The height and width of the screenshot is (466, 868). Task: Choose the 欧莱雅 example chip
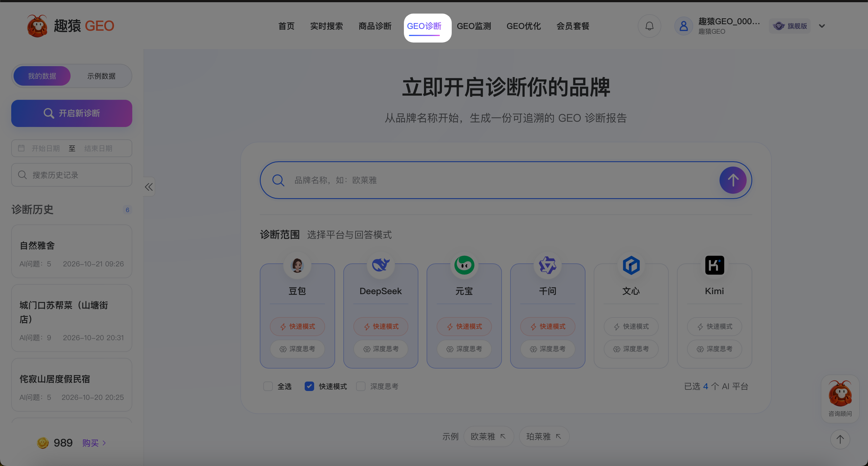pyautogui.click(x=489, y=436)
